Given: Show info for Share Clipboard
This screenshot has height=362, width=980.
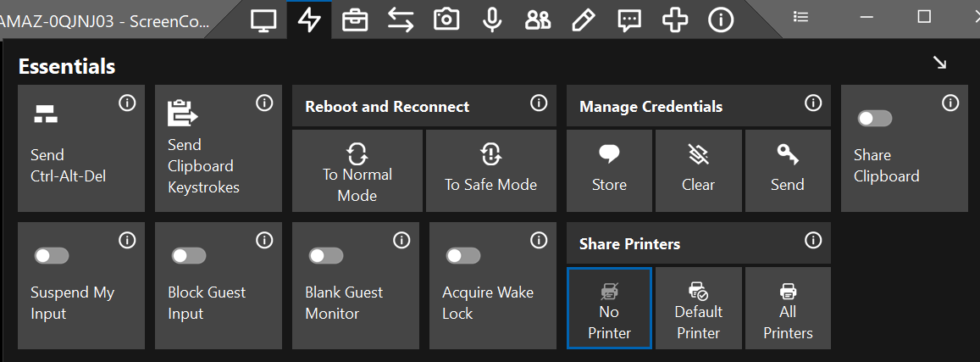Looking at the screenshot, I should (950, 103).
